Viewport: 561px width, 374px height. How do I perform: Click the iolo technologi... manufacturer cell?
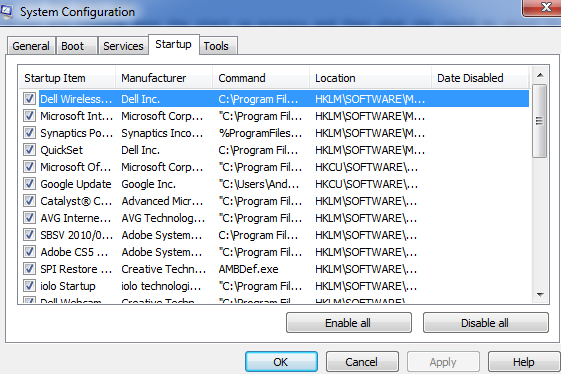tap(161, 286)
